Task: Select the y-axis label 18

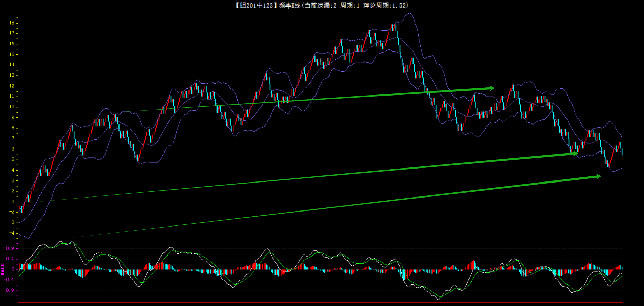Action: [x=12, y=23]
